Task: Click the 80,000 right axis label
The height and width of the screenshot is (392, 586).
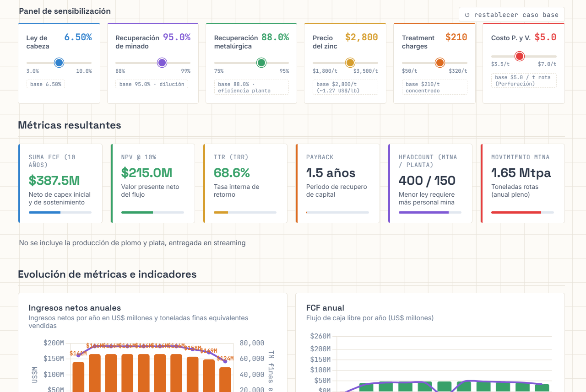Action: tap(252, 343)
